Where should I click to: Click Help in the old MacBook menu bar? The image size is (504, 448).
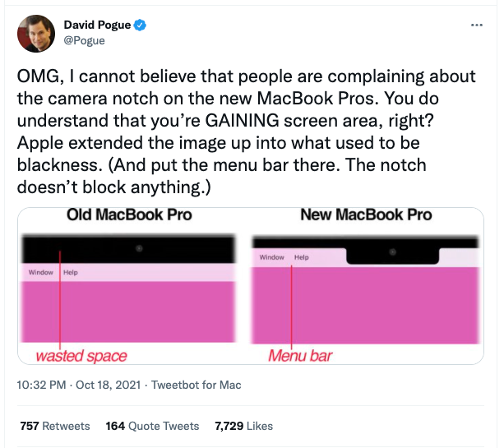71,272
